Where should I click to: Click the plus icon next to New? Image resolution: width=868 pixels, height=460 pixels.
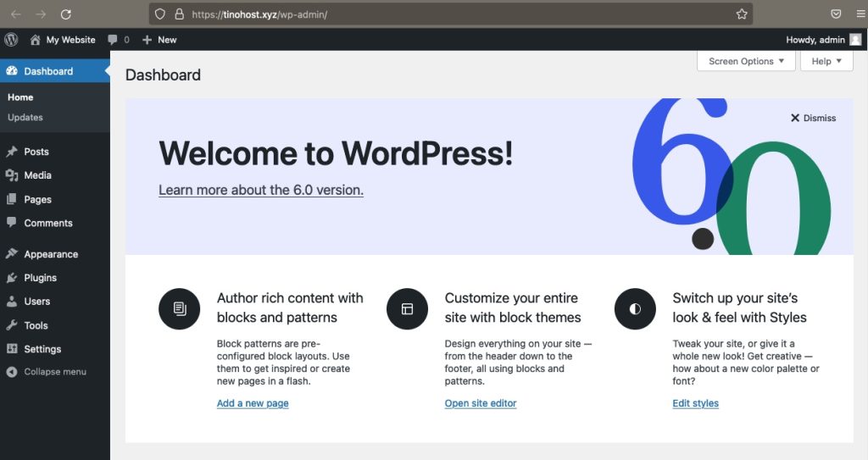[x=147, y=40]
